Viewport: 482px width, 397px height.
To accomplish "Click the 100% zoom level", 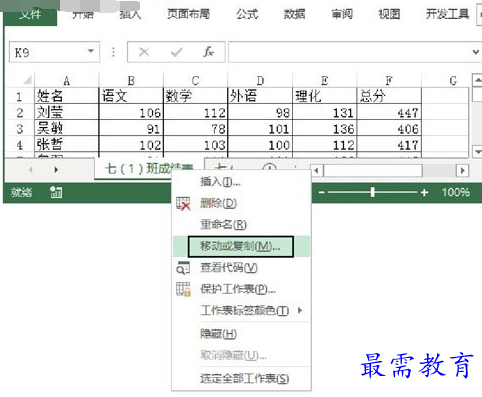I will tap(455, 192).
